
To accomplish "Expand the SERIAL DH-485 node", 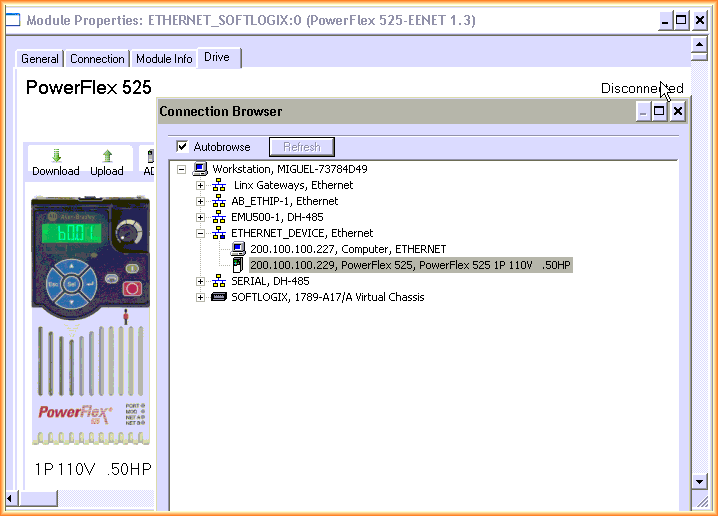I will coord(201,281).
